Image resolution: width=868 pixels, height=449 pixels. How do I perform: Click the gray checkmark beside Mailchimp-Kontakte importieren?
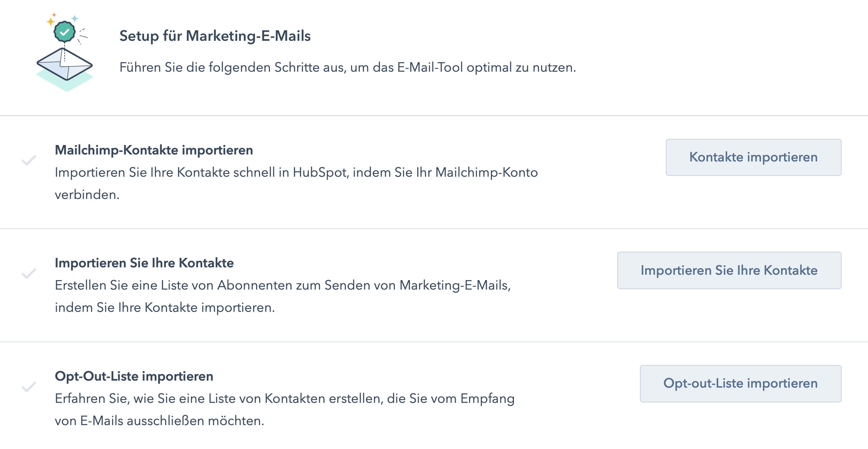tap(29, 161)
